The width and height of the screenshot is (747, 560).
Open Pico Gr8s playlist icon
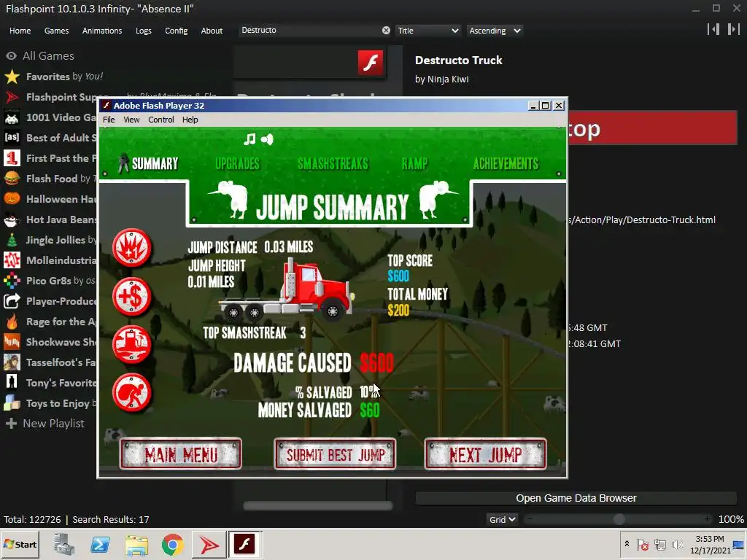12,281
